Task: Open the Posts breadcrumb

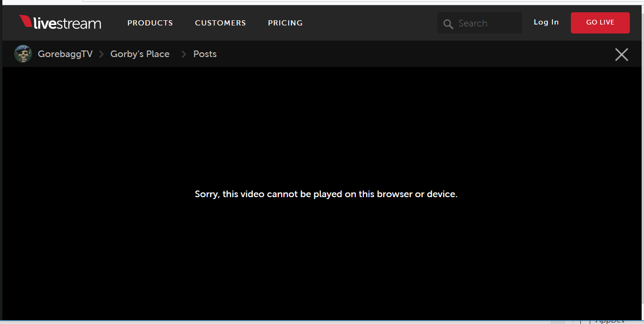Action: [x=205, y=54]
